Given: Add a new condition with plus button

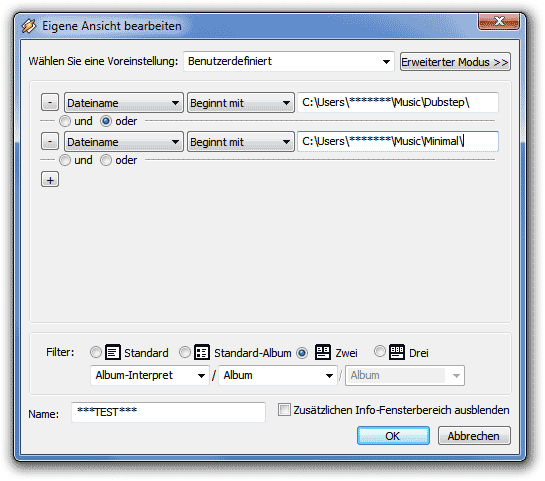Looking at the screenshot, I should point(50,180).
